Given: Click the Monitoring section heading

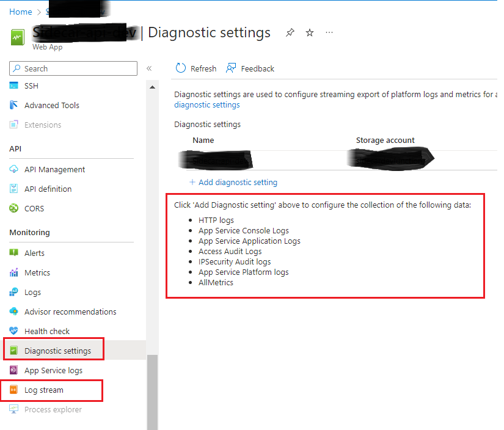Looking at the screenshot, I should coord(29,233).
